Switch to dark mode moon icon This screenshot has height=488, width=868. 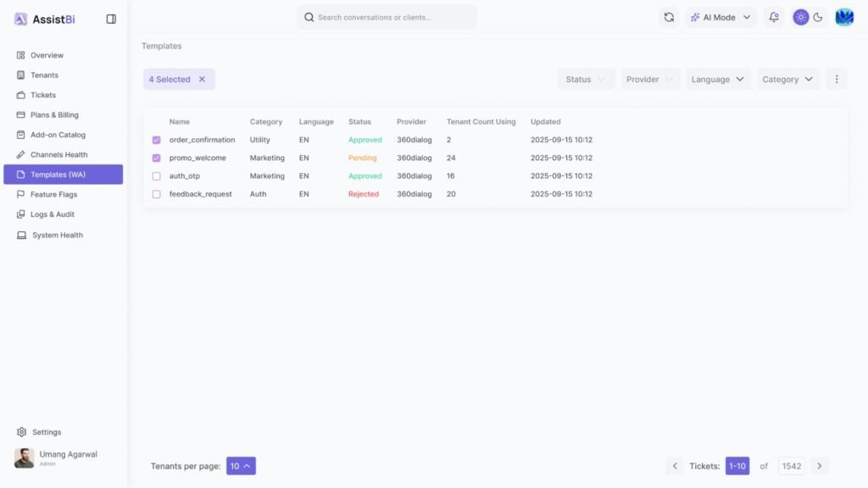(x=818, y=17)
